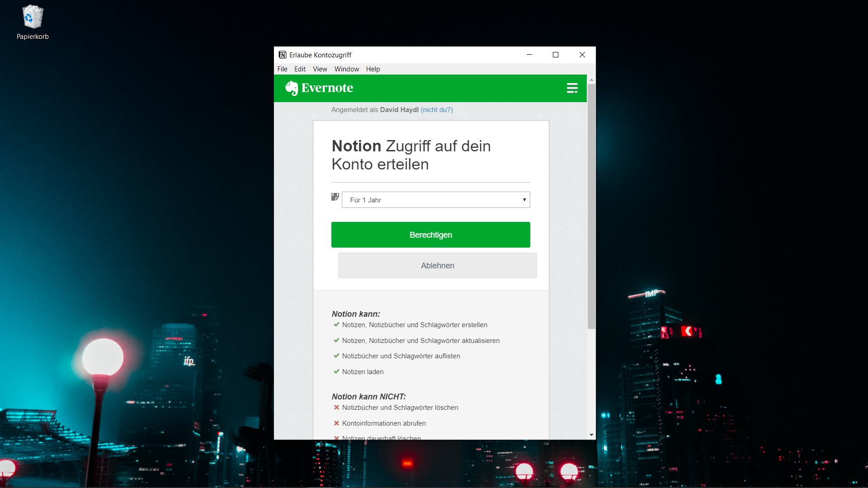Open the View menu
The height and width of the screenshot is (488, 868).
click(320, 69)
